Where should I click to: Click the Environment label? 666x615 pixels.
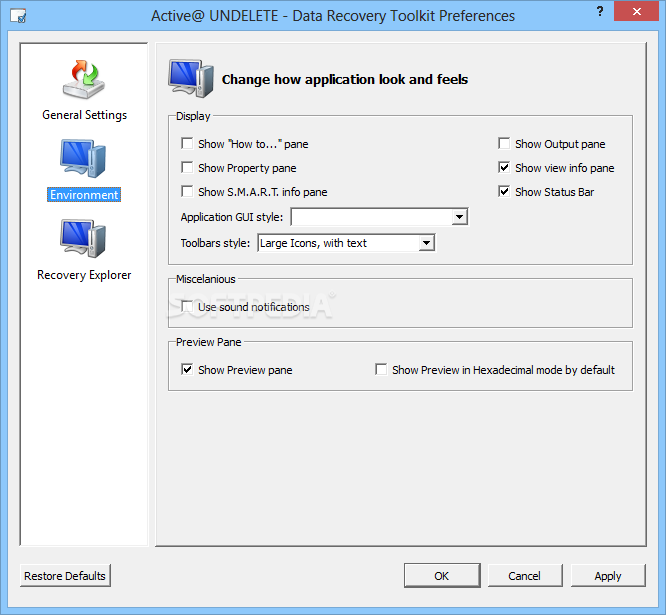84,195
